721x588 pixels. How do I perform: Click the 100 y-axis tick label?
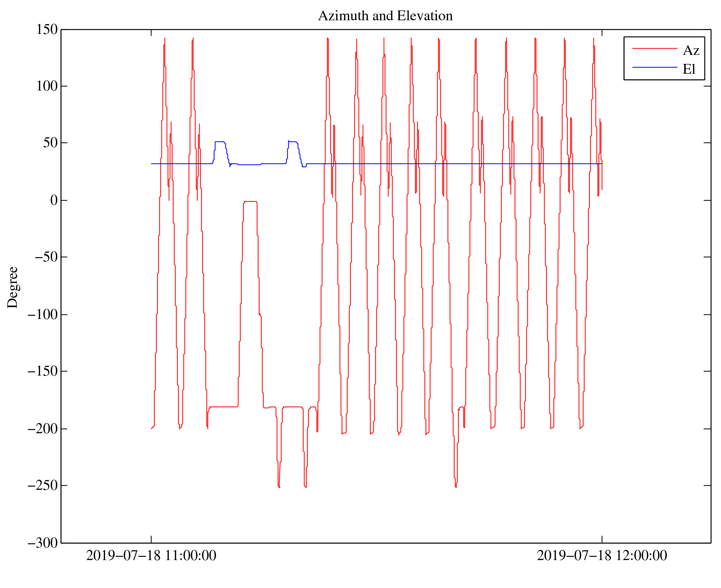click(x=47, y=86)
